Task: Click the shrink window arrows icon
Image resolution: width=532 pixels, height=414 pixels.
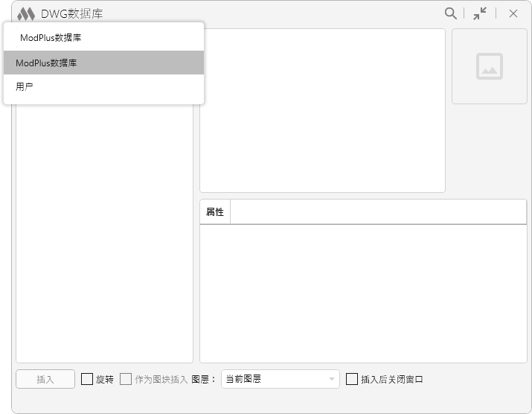Action: coord(480,13)
